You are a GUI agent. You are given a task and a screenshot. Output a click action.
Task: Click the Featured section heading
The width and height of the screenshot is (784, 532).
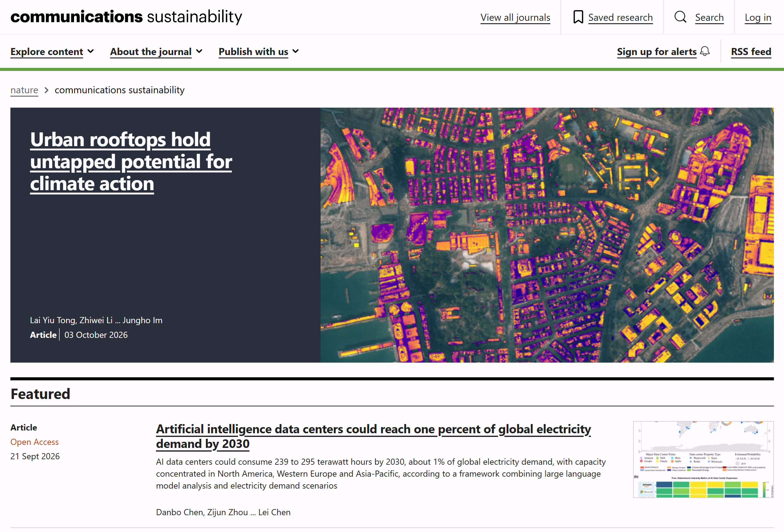coord(40,393)
